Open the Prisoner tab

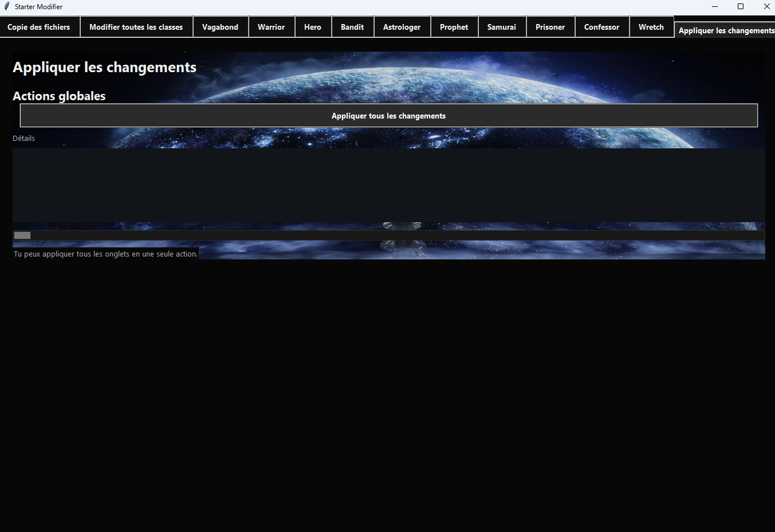pyautogui.click(x=550, y=27)
